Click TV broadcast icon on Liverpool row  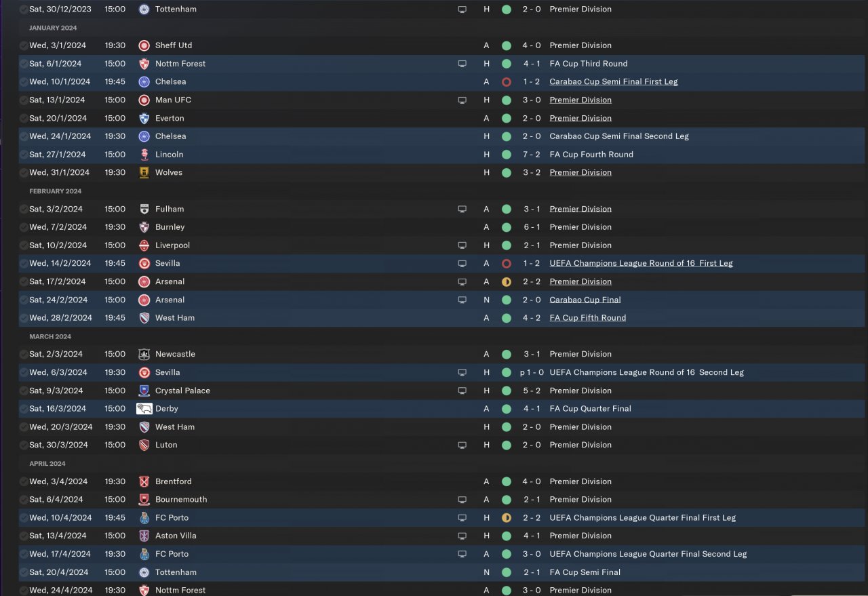point(462,245)
